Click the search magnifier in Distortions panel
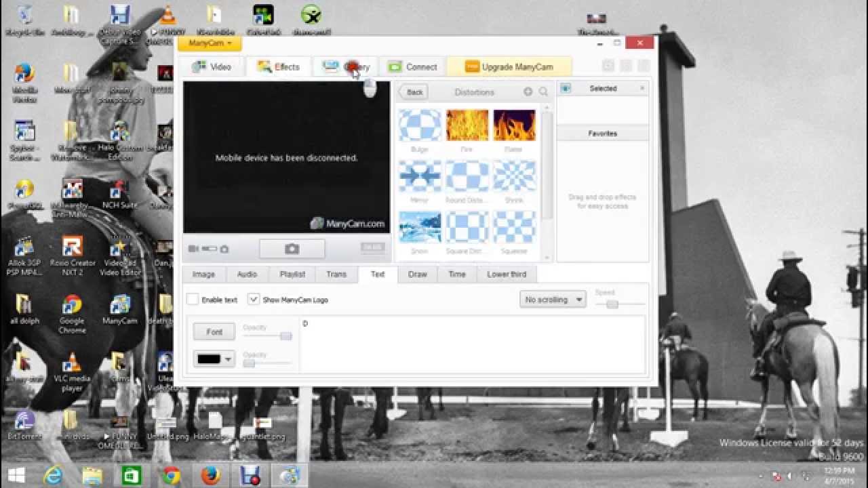The width and height of the screenshot is (868, 488). [x=543, y=91]
